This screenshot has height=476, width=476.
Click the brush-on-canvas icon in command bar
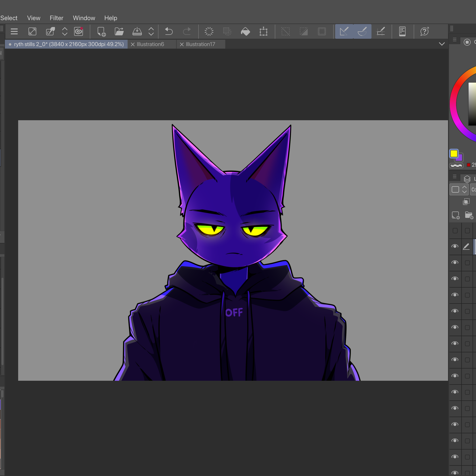(51, 32)
